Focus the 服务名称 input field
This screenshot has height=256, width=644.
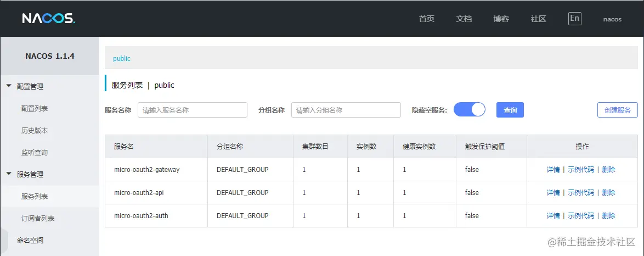click(193, 110)
